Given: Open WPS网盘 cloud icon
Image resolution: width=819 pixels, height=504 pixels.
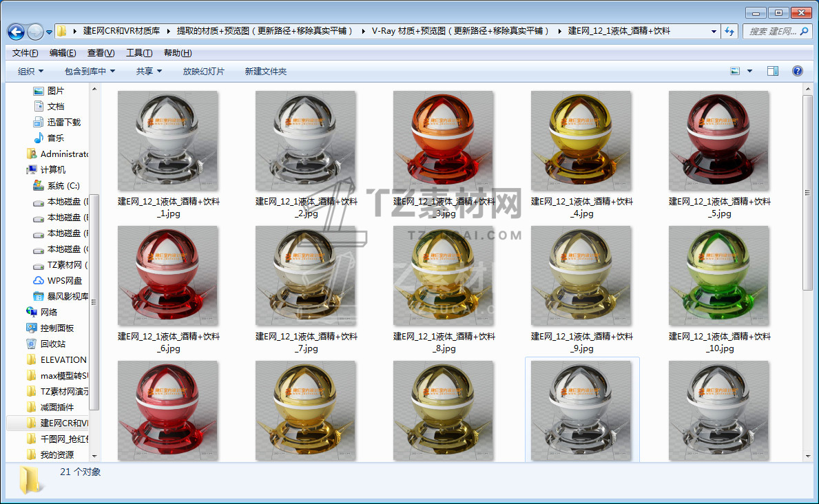Looking at the screenshot, I should click(38, 280).
